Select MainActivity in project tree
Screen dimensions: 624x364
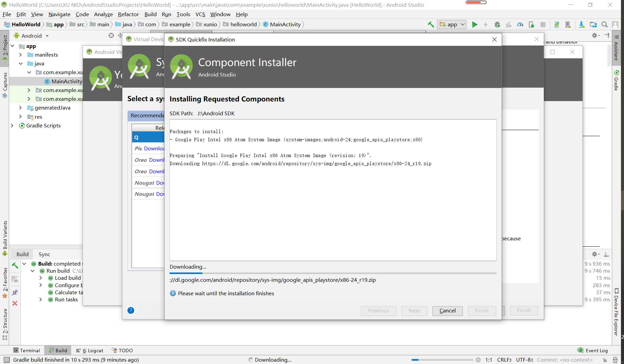pyautogui.click(x=67, y=81)
